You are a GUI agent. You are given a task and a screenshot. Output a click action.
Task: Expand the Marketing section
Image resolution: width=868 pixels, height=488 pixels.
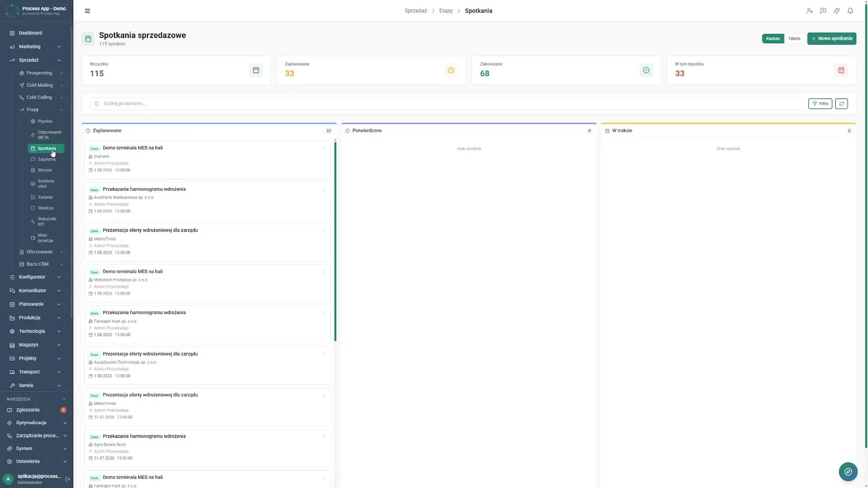[x=36, y=46]
